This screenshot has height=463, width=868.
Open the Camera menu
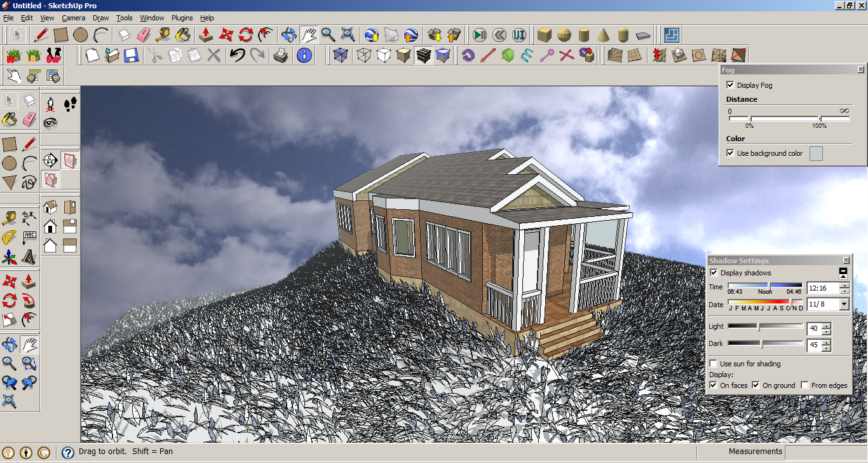[x=74, y=18]
